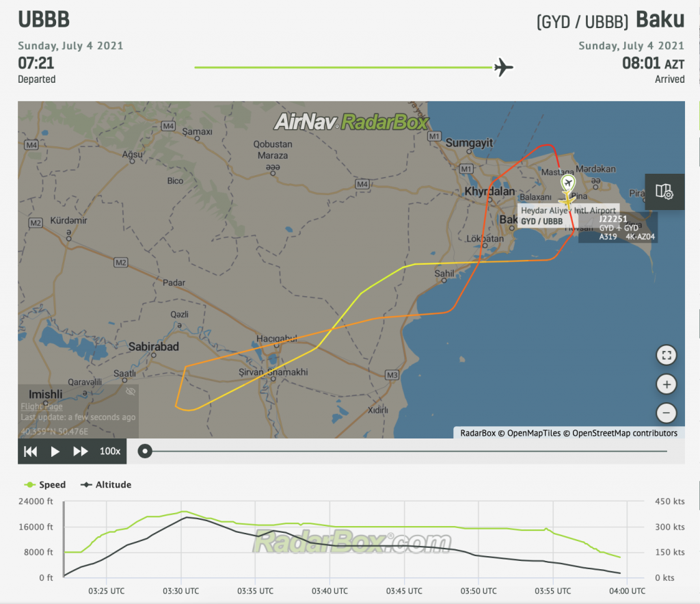Change the 100x playback speed
The width and height of the screenshot is (700, 604).
coord(110,451)
